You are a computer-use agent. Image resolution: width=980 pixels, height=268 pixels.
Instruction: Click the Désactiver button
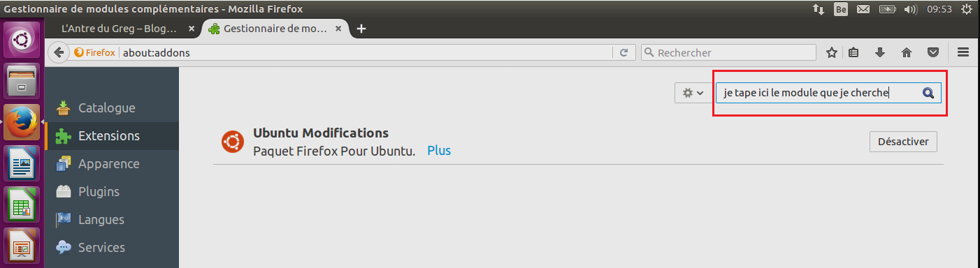coord(903,142)
